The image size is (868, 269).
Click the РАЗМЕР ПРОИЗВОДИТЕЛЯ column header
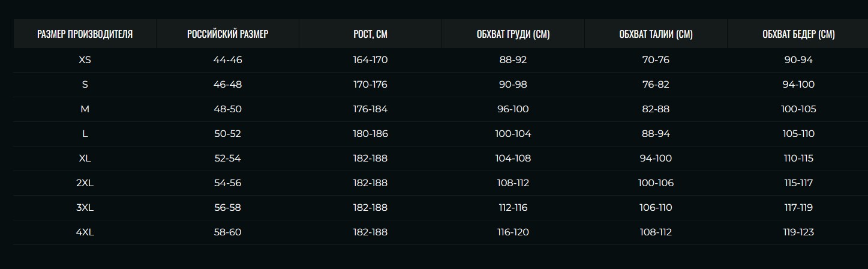pyautogui.click(x=85, y=34)
